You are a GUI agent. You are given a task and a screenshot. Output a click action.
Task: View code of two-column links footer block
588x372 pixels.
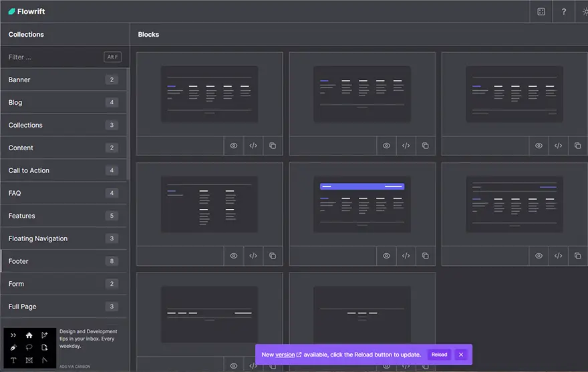(253, 256)
